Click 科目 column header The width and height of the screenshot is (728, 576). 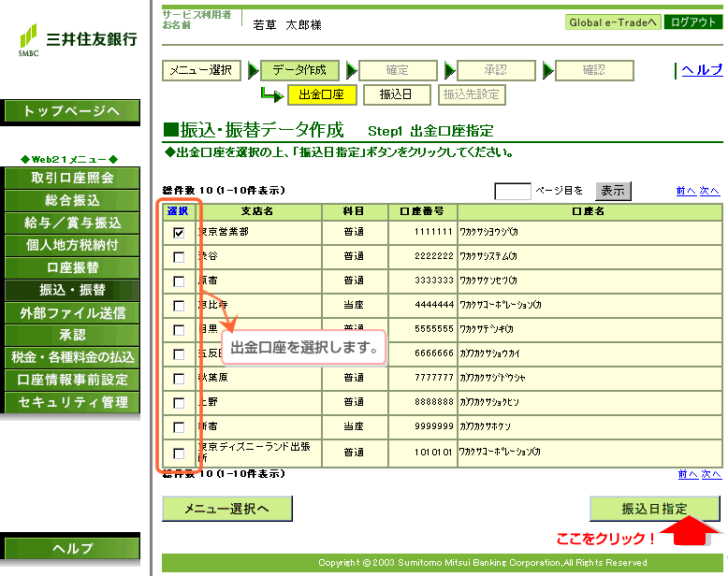pos(355,211)
